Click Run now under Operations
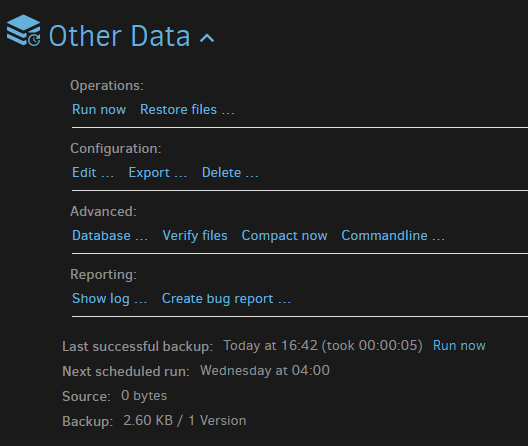 (x=99, y=109)
